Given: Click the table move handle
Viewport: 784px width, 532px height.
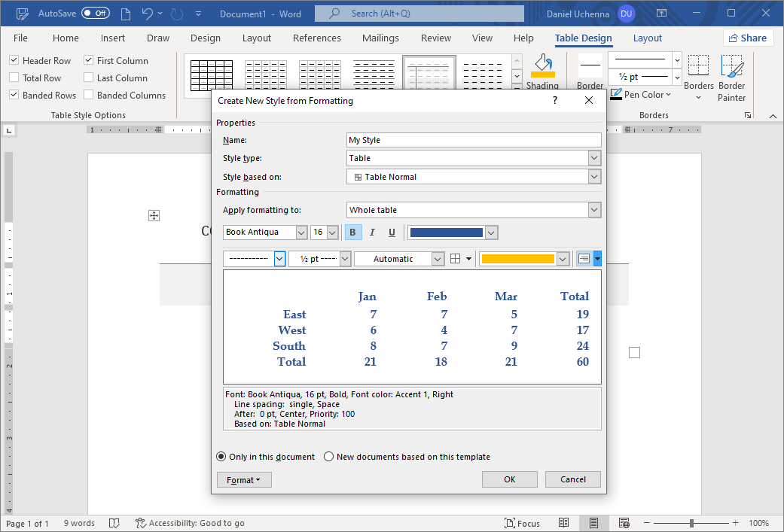Looking at the screenshot, I should tap(154, 216).
